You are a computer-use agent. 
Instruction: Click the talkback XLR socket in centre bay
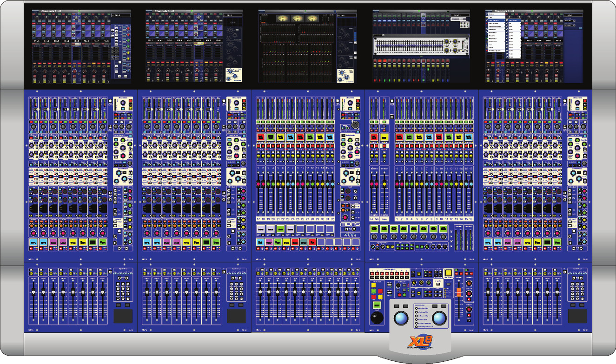pyautogui.click(x=356, y=125)
